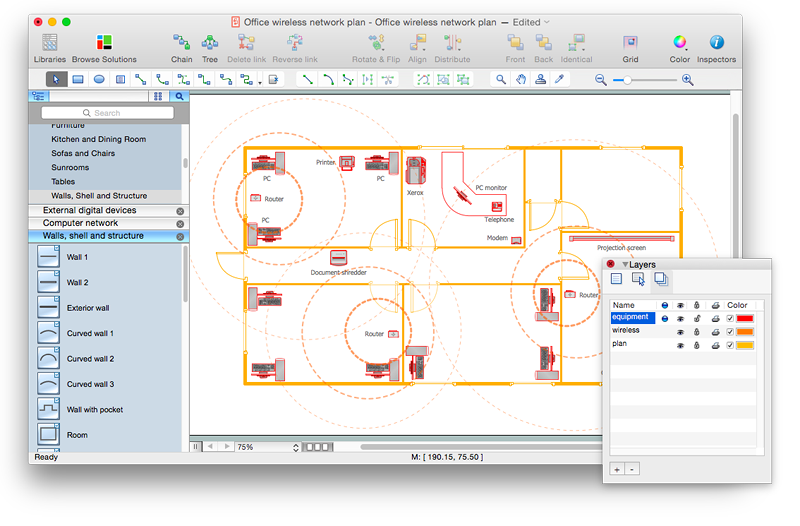Click Browse Solutions button
The image size is (800, 526).
104,43
